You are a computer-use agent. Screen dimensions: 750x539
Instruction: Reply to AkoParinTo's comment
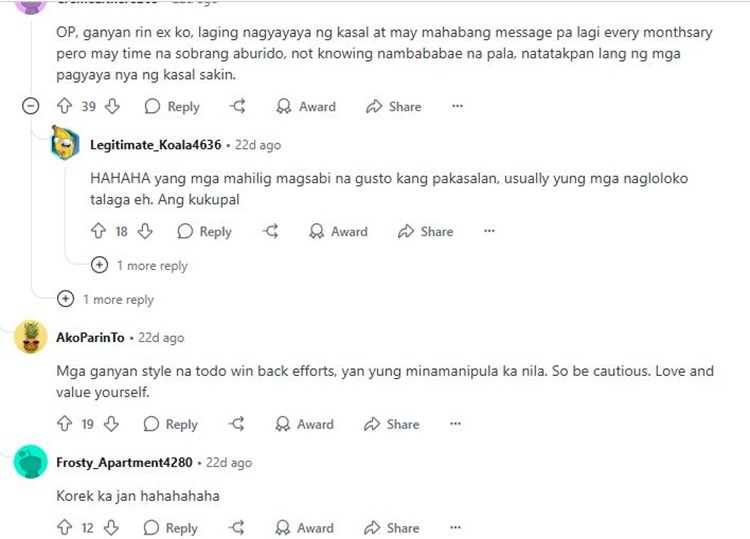coord(171,424)
